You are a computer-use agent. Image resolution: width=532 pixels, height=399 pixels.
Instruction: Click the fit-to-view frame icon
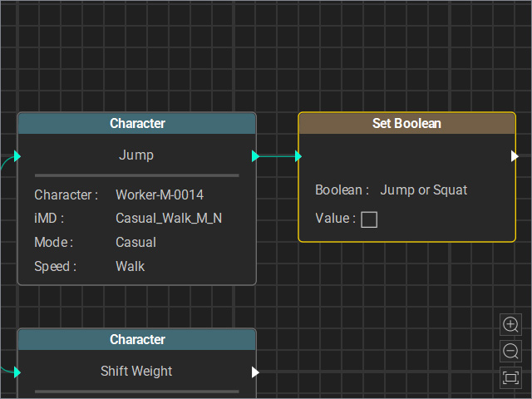pos(510,377)
